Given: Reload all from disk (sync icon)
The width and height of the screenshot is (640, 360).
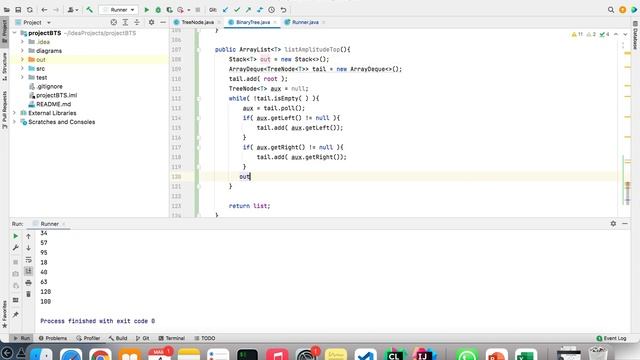Looking at the screenshot, I should click(x=29, y=10).
